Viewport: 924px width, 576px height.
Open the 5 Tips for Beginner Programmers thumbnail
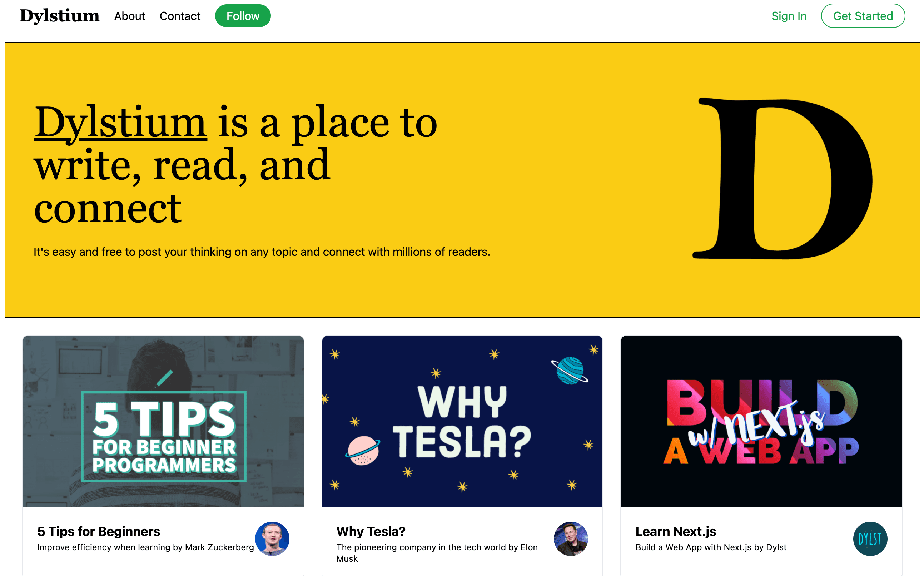click(163, 421)
